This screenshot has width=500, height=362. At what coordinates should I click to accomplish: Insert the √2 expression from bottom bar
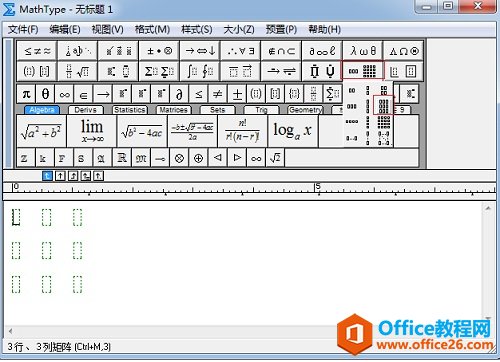275,158
